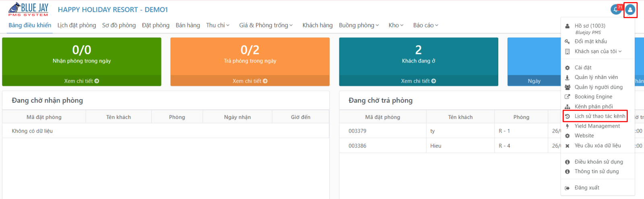Open Khách hàng page
Viewport: 644px width, 199px height.
pyautogui.click(x=318, y=25)
